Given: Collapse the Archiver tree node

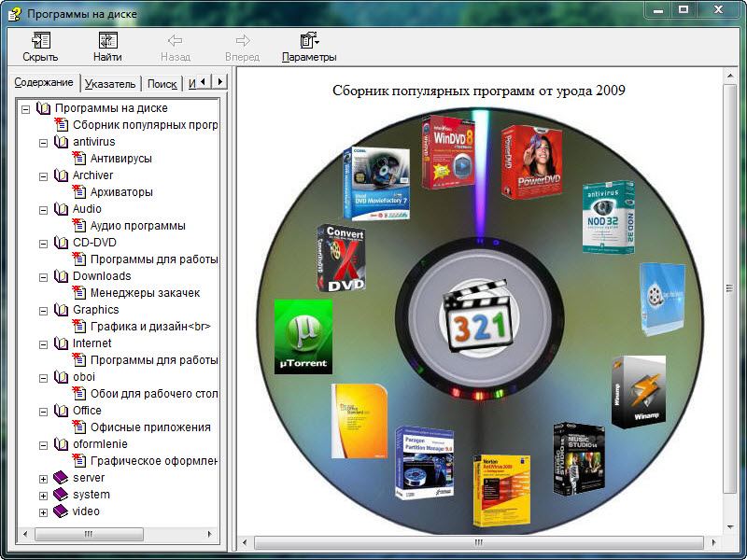Looking at the screenshot, I should tap(43, 176).
